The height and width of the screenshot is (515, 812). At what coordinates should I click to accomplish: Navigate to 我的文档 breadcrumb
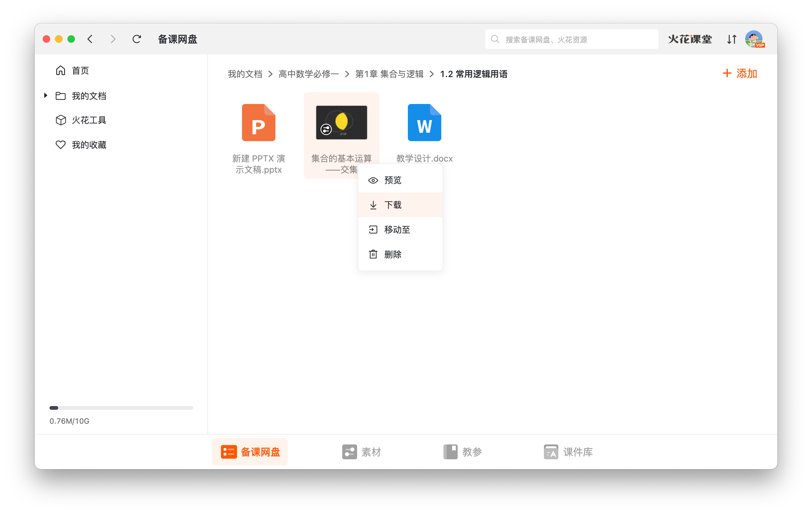245,74
